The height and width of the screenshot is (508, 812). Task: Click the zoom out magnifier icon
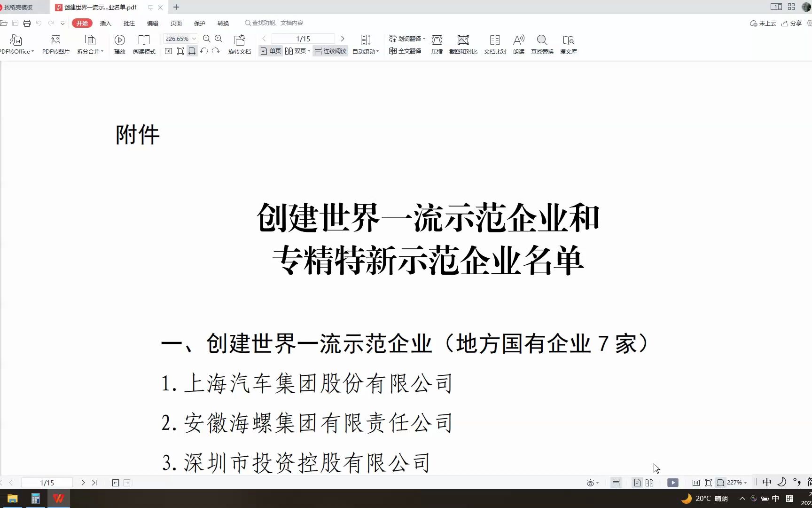click(x=207, y=39)
